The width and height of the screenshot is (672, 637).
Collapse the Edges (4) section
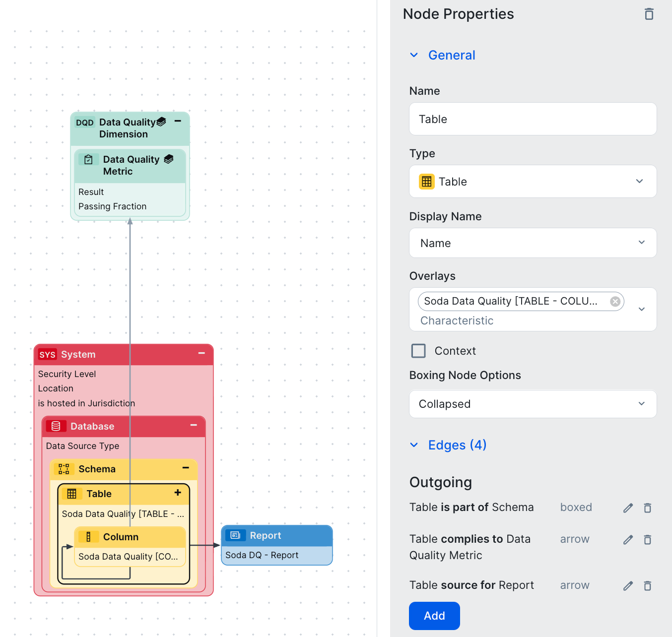click(x=414, y=445)
